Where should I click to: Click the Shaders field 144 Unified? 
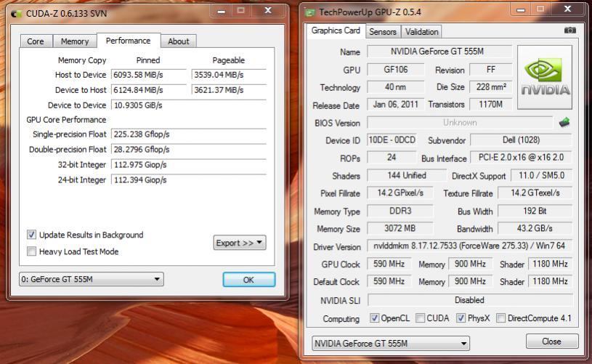[407, 175]
